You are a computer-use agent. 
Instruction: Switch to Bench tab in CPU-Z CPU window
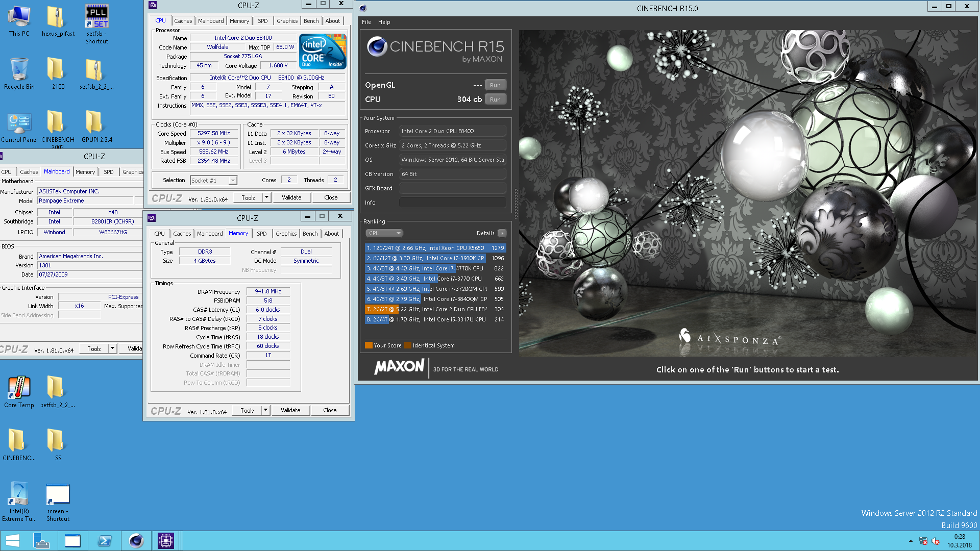(311, 21)
